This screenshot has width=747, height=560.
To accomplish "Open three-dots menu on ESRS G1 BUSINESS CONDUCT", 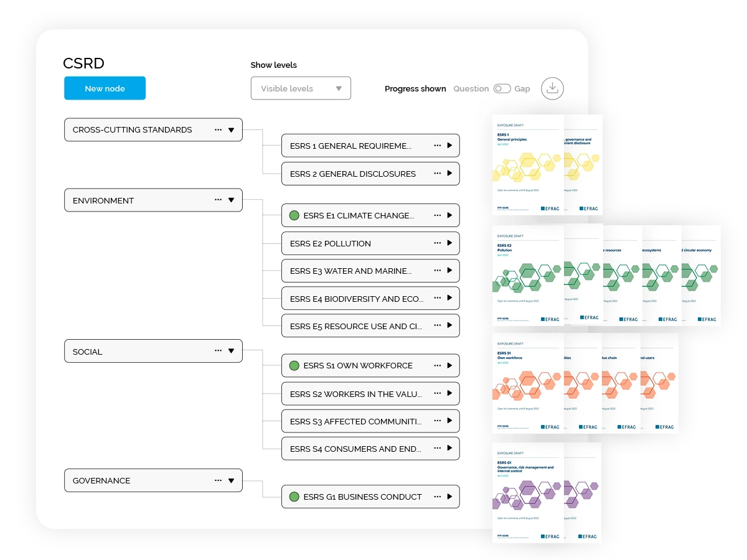I will click(438, 497).
